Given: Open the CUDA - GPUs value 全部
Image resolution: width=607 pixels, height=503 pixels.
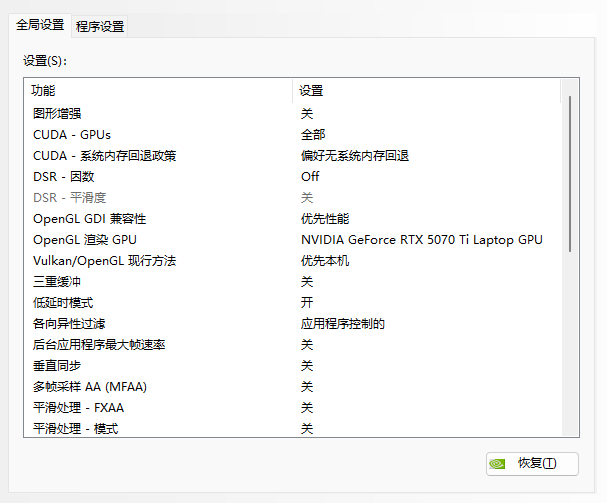Looking at the screenshot, I should pos(313,134).
